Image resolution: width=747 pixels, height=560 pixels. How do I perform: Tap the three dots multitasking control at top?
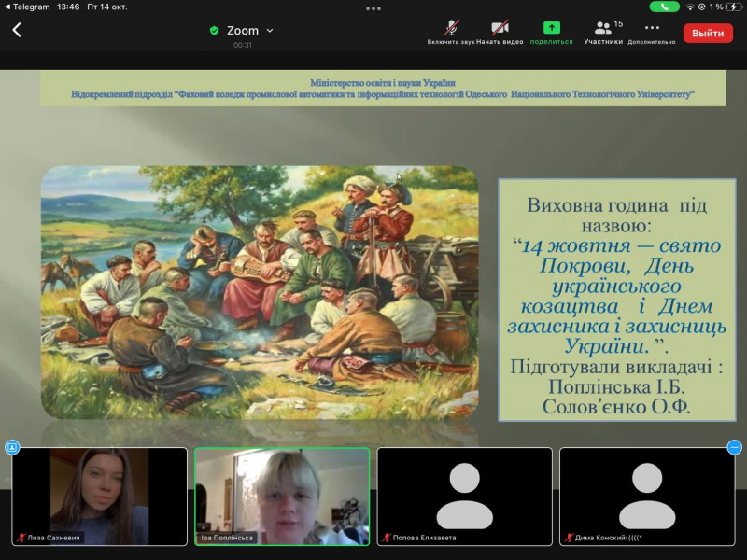[373, 8]
